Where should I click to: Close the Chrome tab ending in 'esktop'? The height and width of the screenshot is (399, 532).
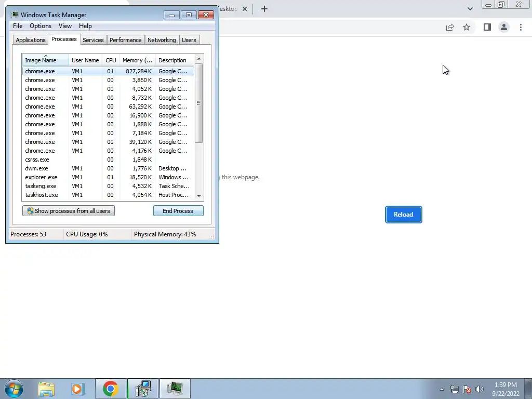point(245,9)
